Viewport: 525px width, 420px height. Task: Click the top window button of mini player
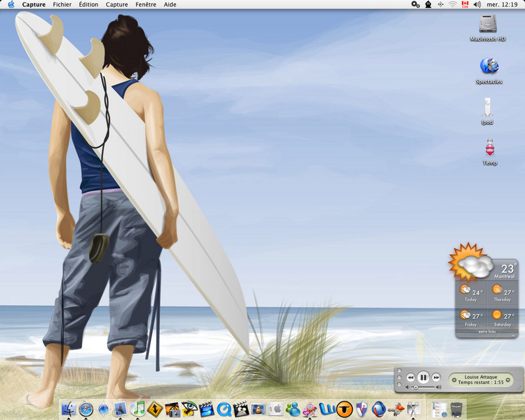pyautogui.click(x=399, y=371)
